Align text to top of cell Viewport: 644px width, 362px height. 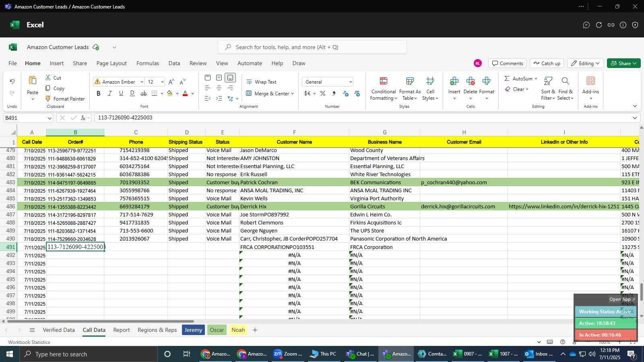pos(208,78)
